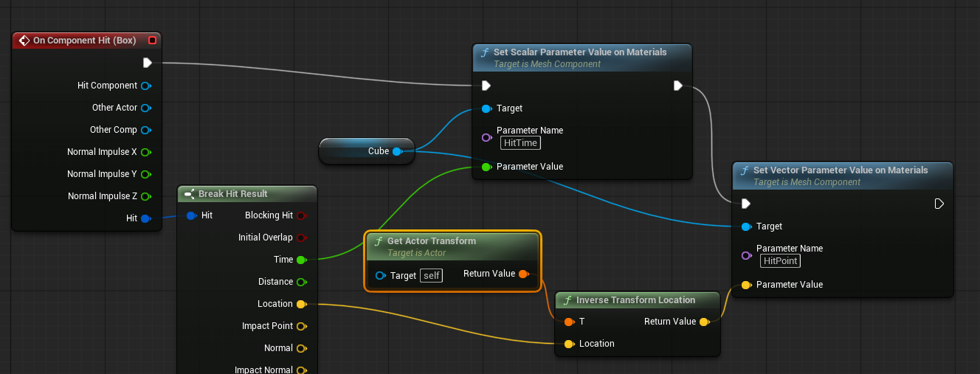Click Get Actor Transform Return Value pin
The height and width of the screenshot is (374, 980).
pyautogui.click(x=523, y=274)
